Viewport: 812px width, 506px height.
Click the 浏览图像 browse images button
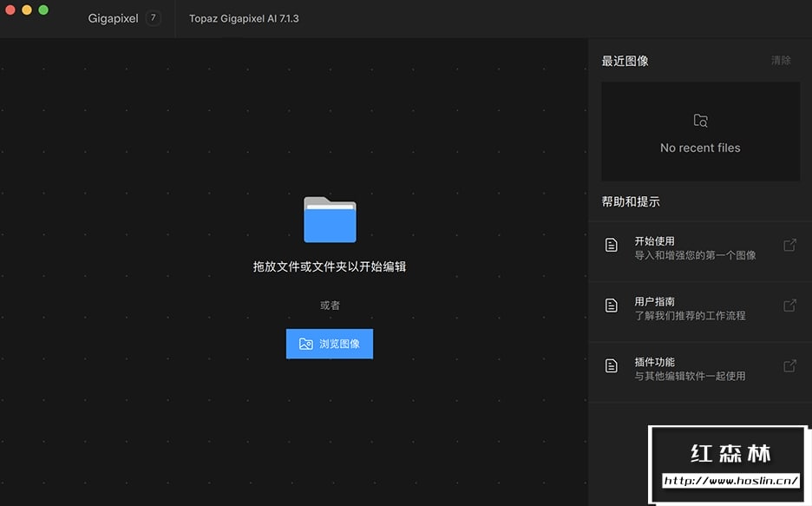tap(330, 344)
